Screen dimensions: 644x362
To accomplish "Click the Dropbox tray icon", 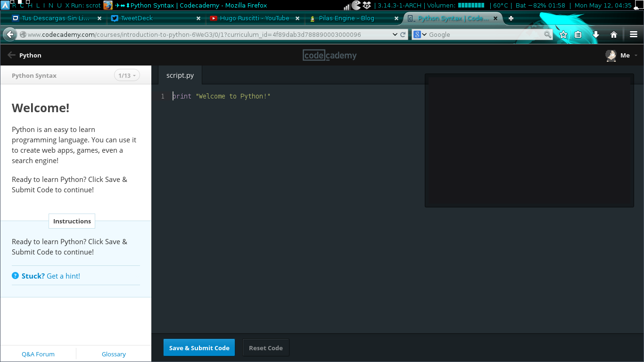I will pyautogui.click(x=367, y=6).
